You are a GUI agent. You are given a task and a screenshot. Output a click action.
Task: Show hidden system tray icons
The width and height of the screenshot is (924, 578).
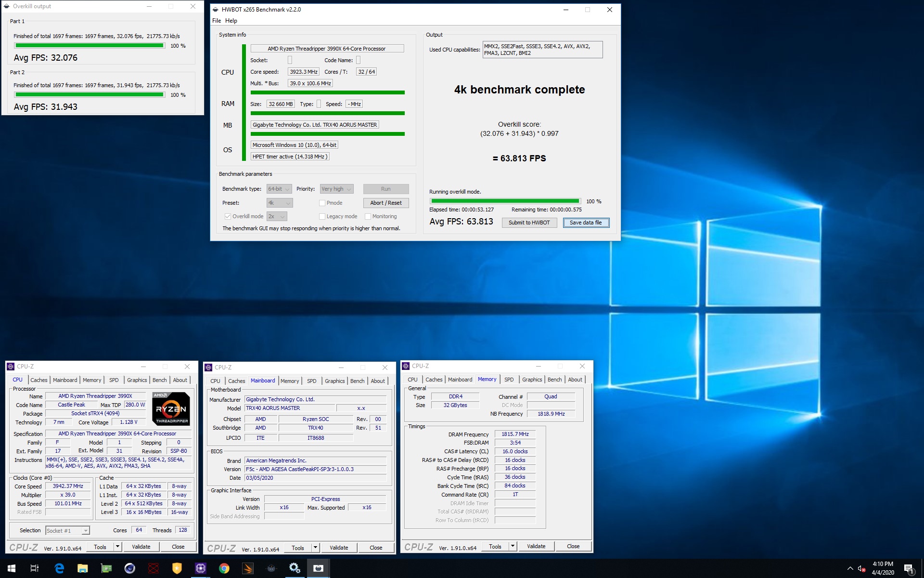tap(850, 568)
